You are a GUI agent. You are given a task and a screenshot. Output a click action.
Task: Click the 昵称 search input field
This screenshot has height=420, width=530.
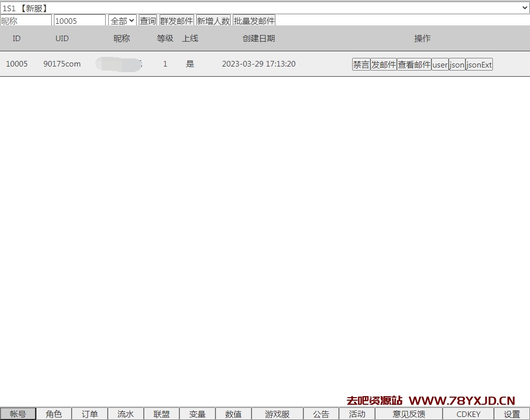point(26,21)
